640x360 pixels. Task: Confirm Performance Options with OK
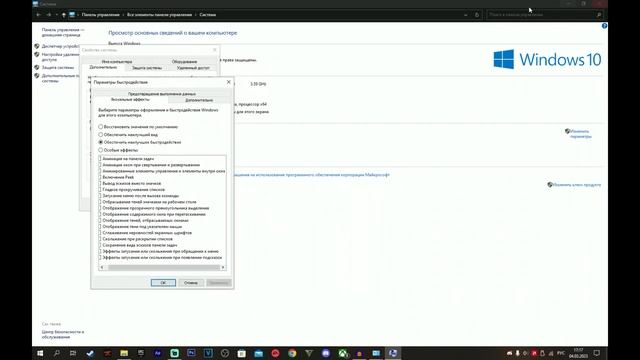(x=163, y=282)
